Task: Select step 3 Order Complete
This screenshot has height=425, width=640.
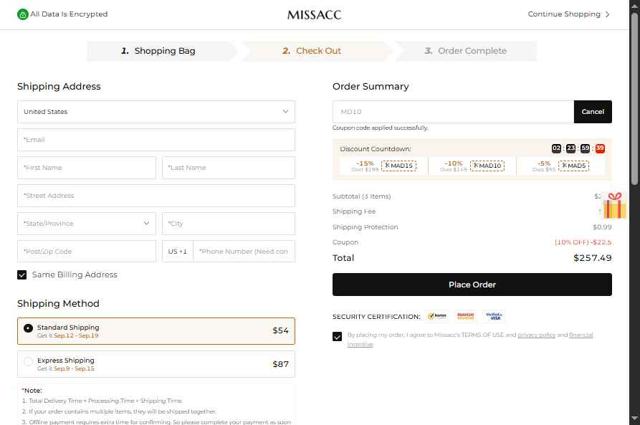Action: coord(466,51)
